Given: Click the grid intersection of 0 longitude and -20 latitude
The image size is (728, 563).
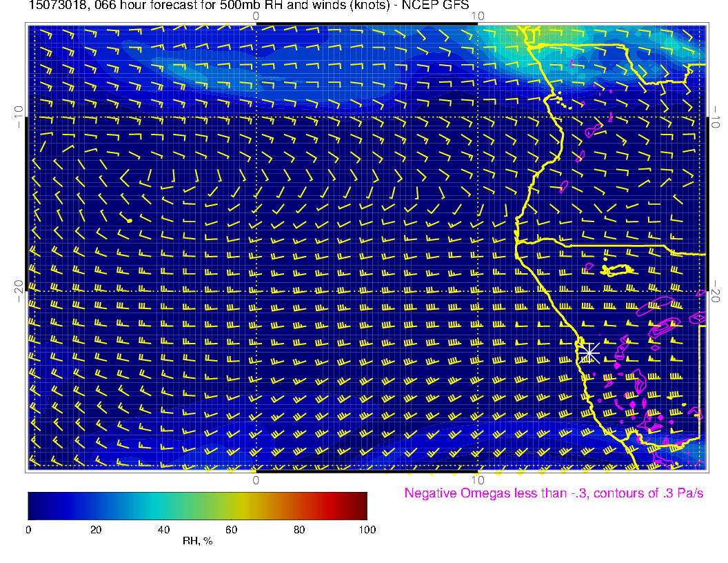Looking at the screenshot, I should tap(256, 291).
